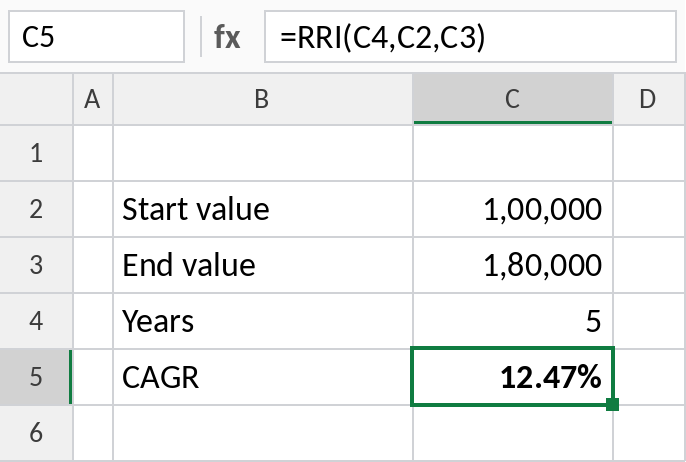Select the 'End value' cell
Viewport: 686px width, 462px height.
(x=262, y=265)
